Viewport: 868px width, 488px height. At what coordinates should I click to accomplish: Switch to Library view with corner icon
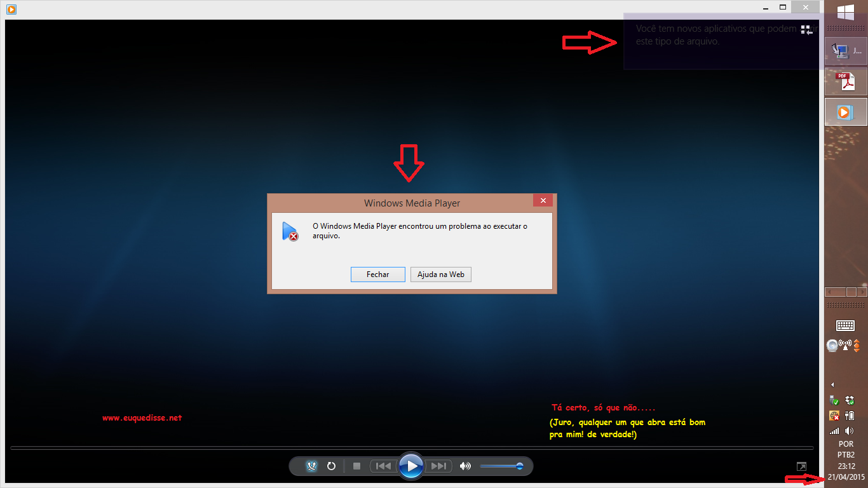coord(802,466)
